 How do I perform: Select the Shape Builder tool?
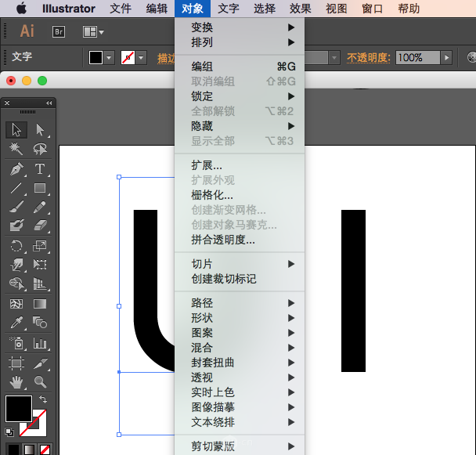click(16, 283)
